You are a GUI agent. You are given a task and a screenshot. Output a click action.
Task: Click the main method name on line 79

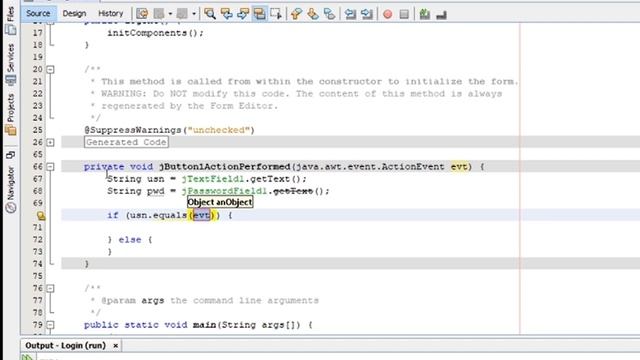pos(204,325)
